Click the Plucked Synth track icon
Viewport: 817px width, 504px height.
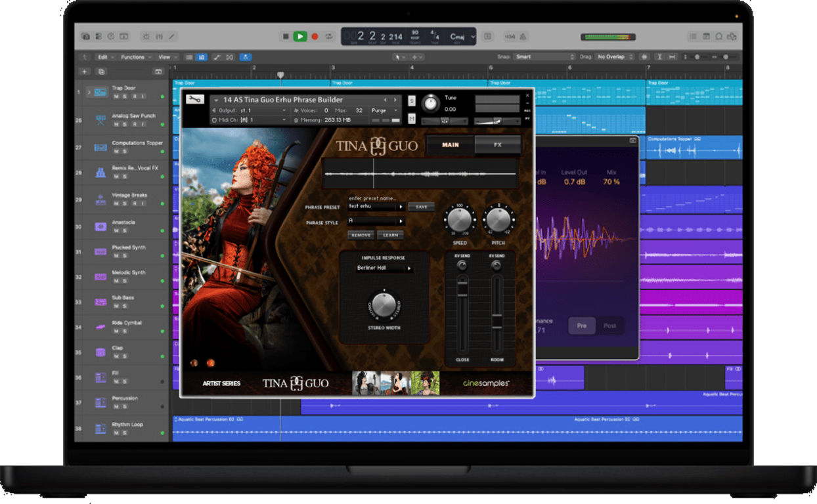tap(100, 251)
